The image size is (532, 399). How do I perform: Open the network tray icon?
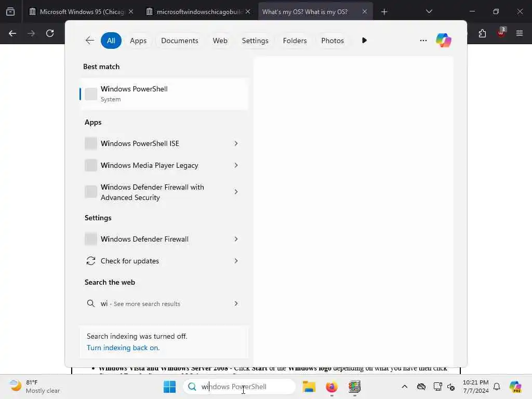(x=437, y=387)
